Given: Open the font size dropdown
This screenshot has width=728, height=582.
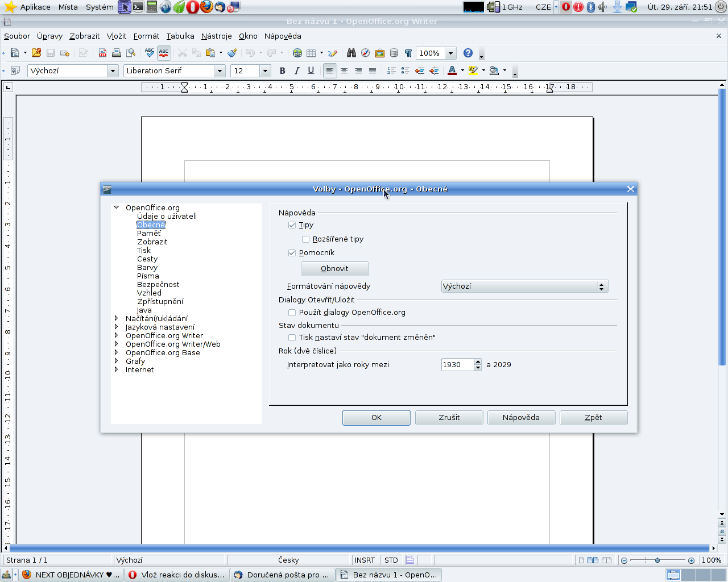Looking at the screenshot, I should [x=266, y=70].
